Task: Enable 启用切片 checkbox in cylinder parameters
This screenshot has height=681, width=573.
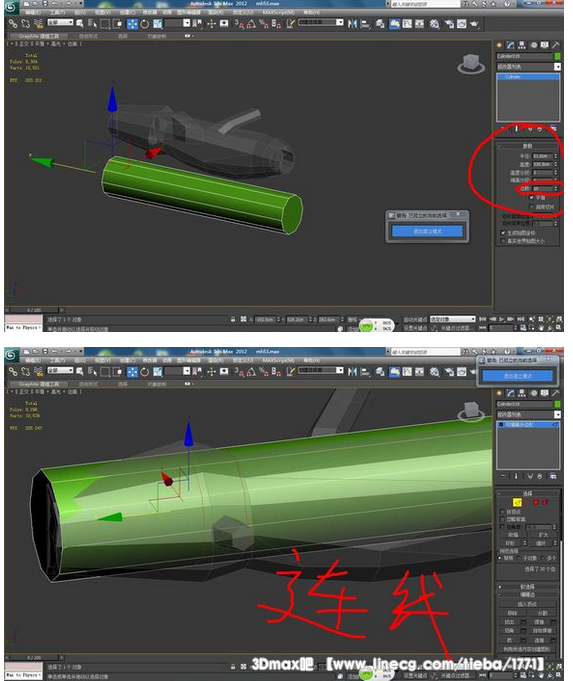Action: [x=531, y=207]
